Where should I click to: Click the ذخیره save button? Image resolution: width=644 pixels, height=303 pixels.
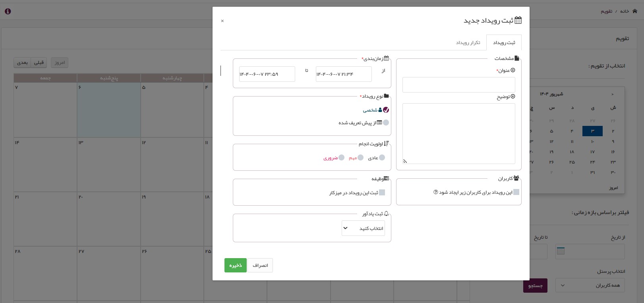236,265
